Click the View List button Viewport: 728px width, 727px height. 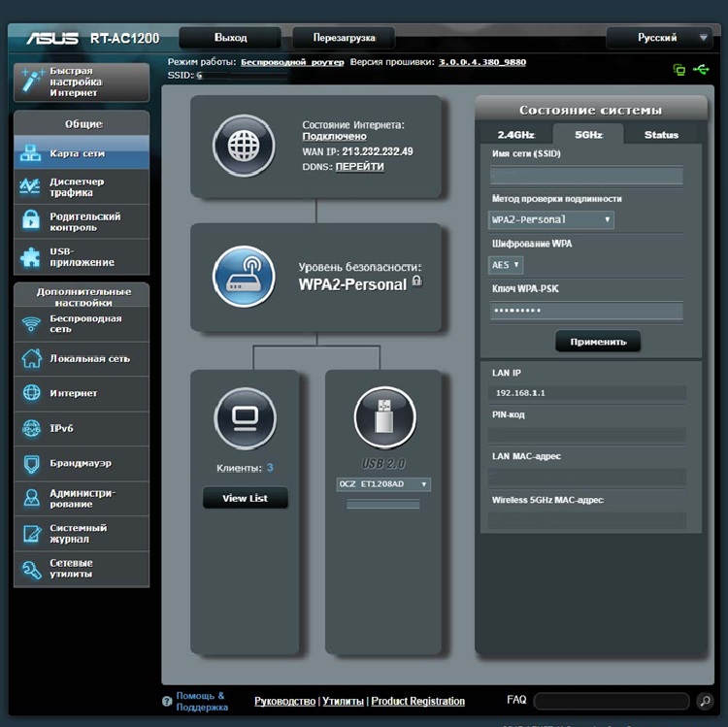point(245,498)
